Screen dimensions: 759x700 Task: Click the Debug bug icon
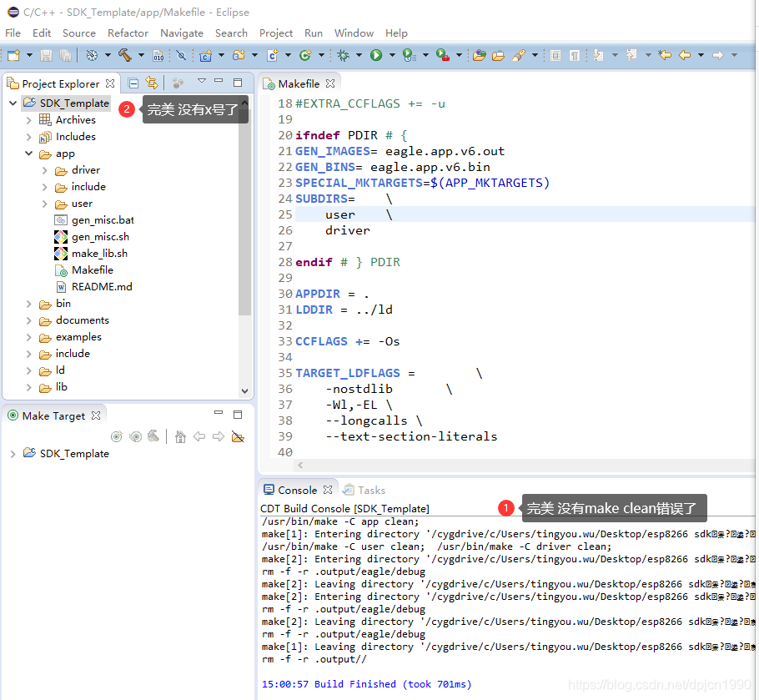(x=343, y=55)
